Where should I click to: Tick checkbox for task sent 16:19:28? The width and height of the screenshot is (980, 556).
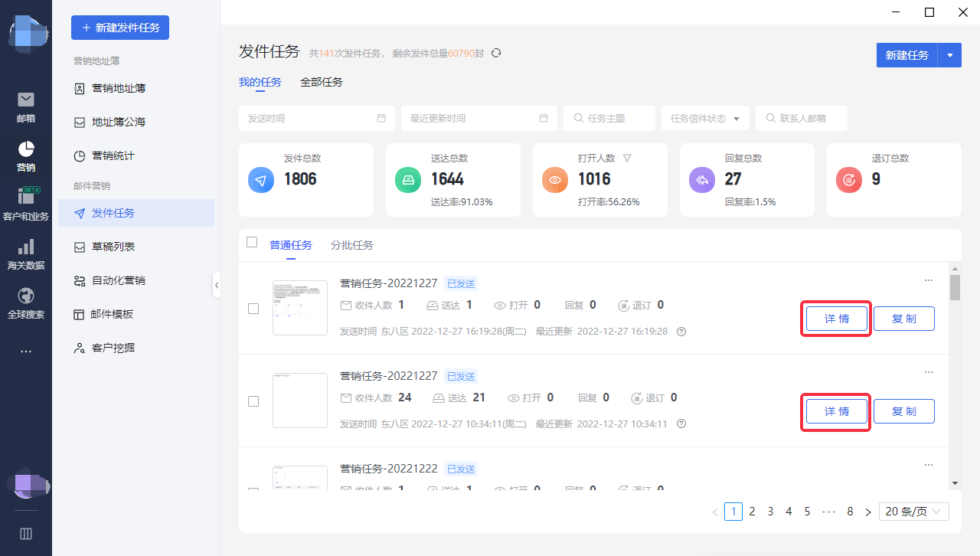point(253,309)
